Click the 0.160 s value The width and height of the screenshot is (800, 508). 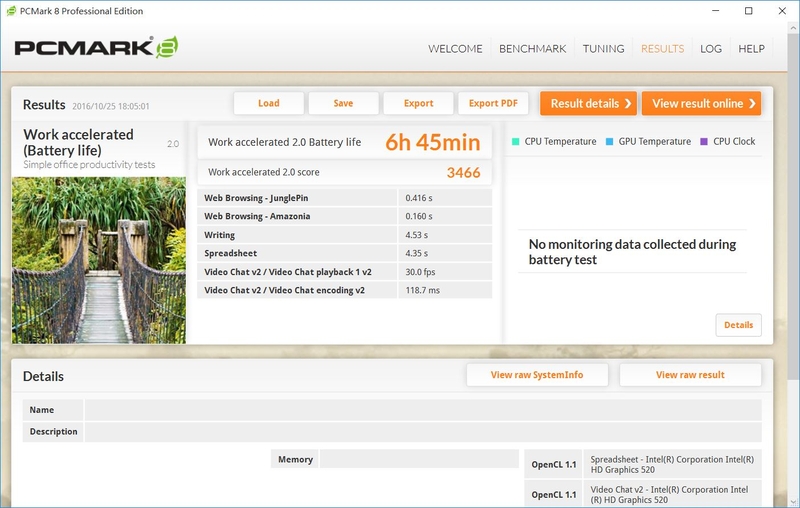[419, 216]
